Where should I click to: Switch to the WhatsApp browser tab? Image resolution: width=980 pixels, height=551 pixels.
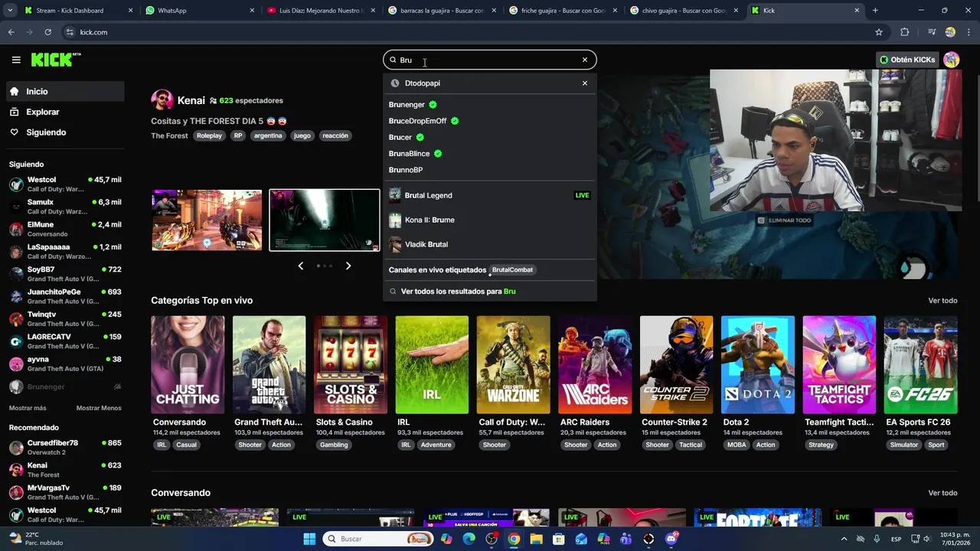[201, 11]
